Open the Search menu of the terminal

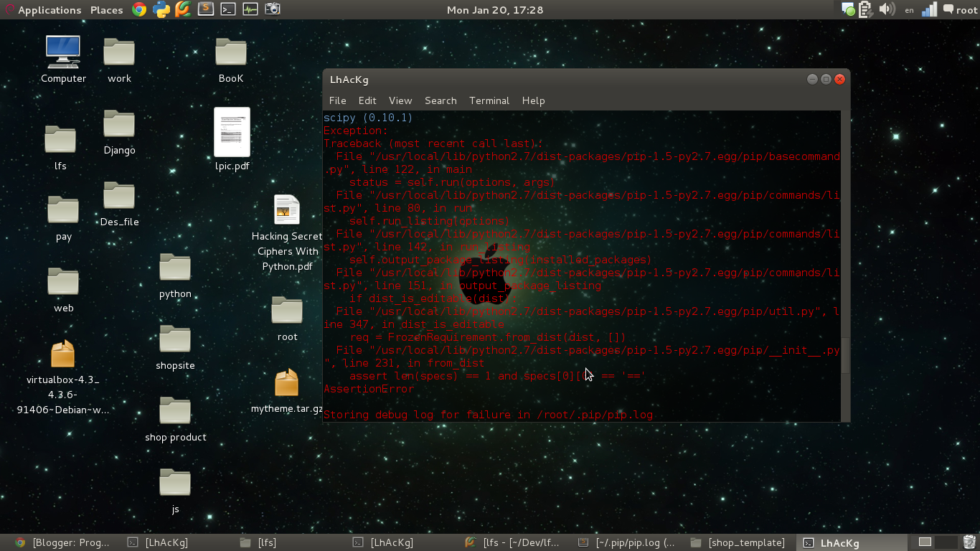[440, 100]
